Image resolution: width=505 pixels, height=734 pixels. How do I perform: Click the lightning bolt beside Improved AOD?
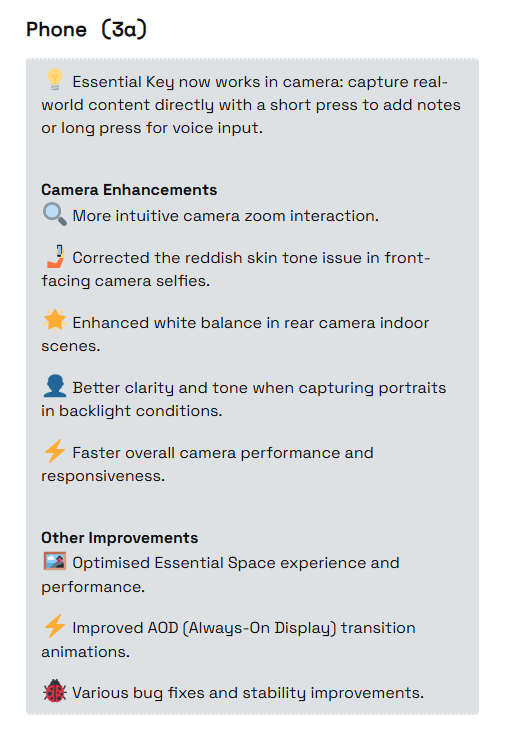[x=55, y=626]
